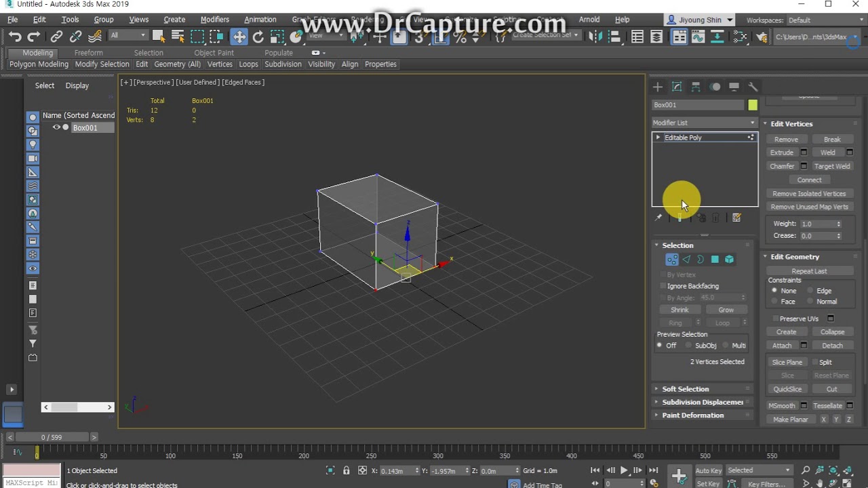Viewport: 868px width, 488px height.
Task: Activate the Select and Rotate tool
Action: [x=258, y=37]
